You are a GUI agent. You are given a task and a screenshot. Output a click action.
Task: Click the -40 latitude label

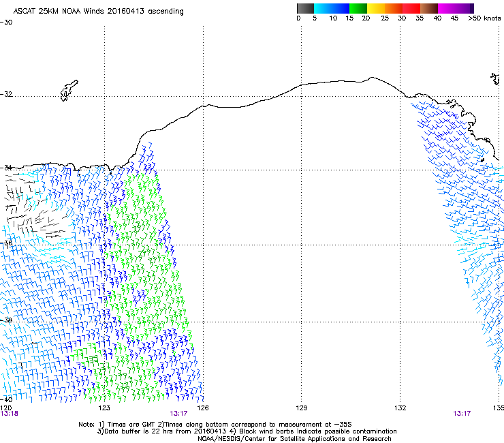[x=6, y=399]
